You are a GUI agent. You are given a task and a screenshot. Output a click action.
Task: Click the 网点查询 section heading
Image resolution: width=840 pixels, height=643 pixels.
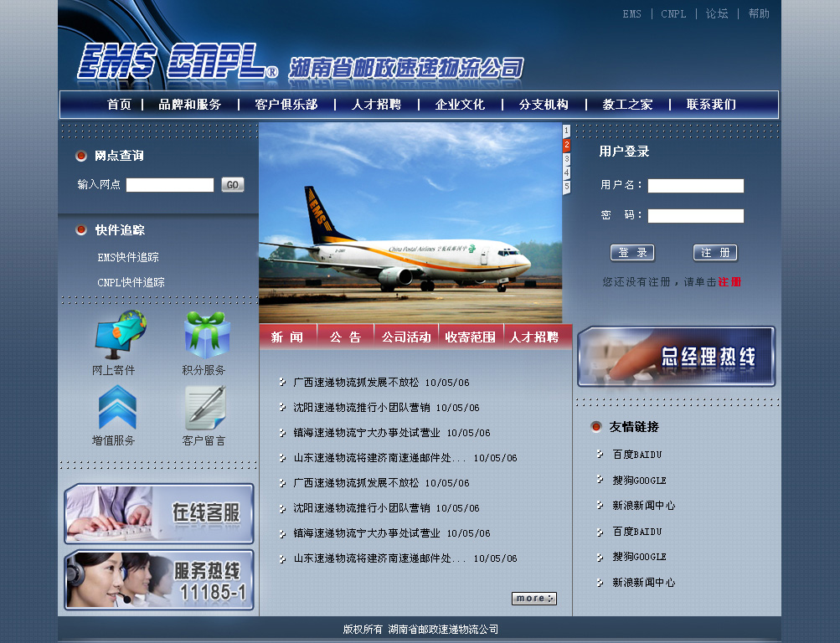(119, 156)
